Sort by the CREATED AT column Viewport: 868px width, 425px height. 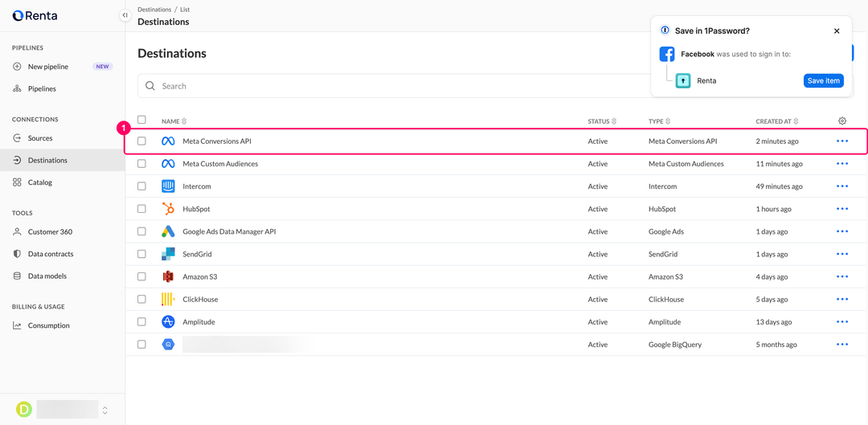[778, 121]
